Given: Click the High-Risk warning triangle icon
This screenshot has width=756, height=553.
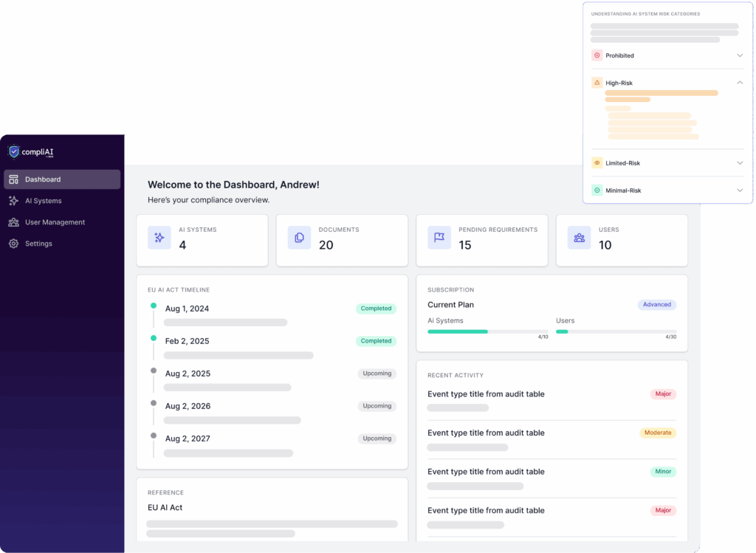Looking at the screenshot, I should coord(597,83).
